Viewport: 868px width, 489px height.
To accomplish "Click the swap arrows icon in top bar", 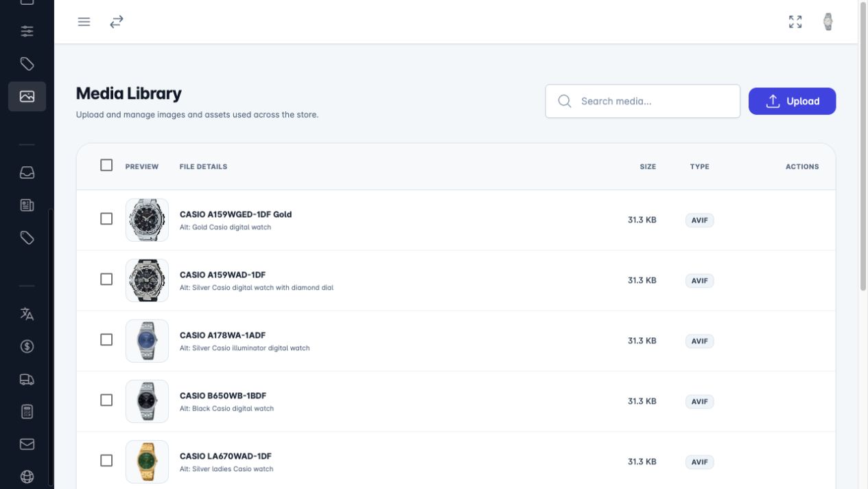I will [x=117, y=22].
